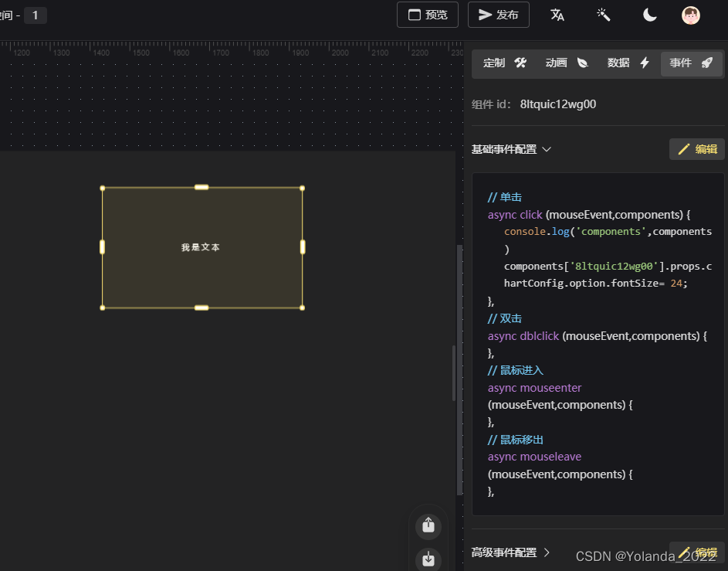This screenshot has width=728, height=571.
Task: Click the import download icon near canvas bottom
Action: (428, 558)
